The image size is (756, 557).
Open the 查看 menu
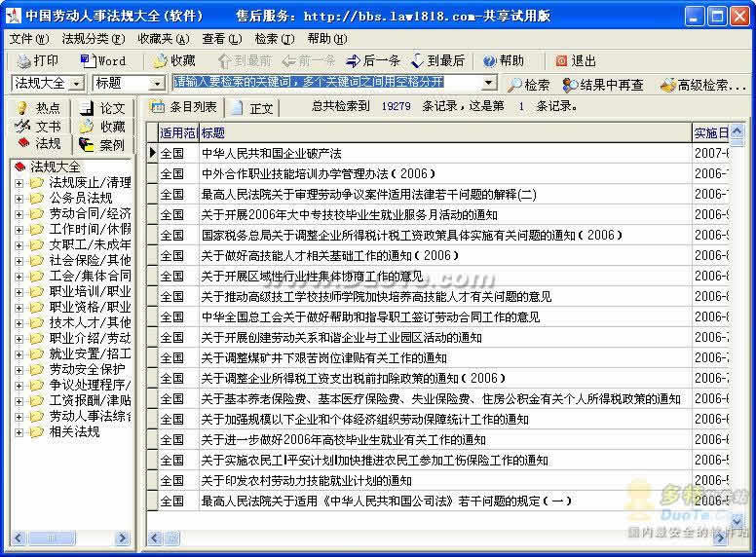221,39
